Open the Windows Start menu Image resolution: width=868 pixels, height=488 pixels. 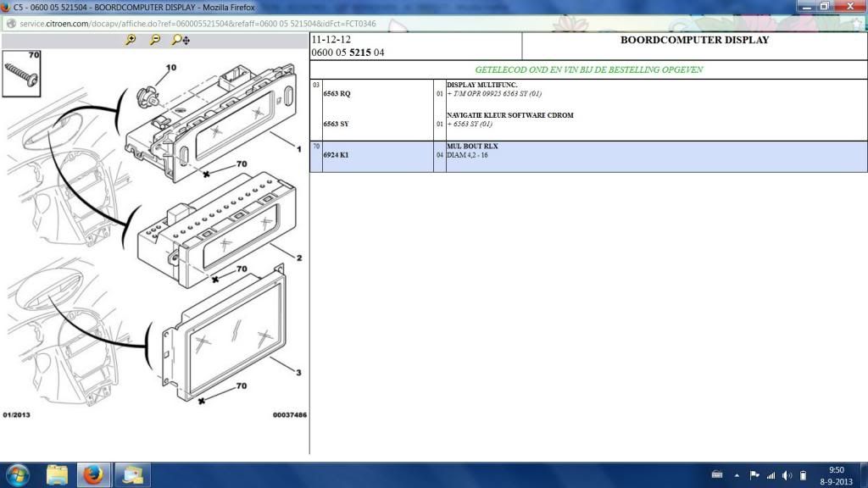(x=17, y=475)
